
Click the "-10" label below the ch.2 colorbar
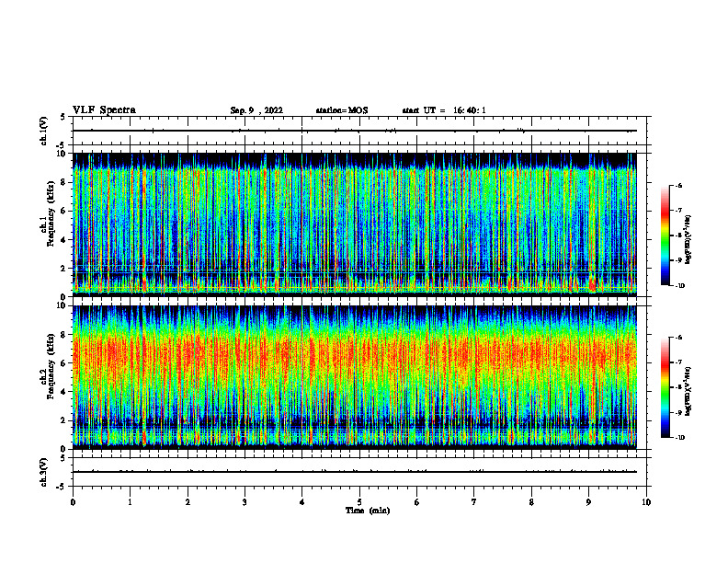click(x=680, y=438)
